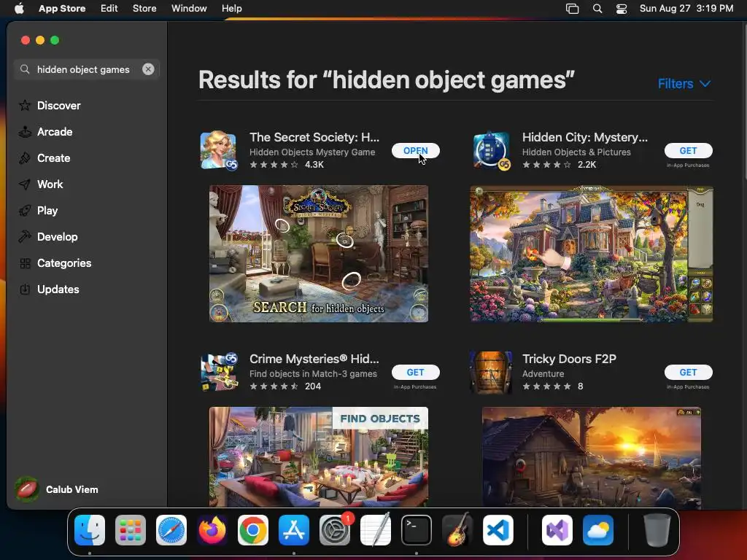Viewport: 747px width, 560px height.
Task: Open Launchpad from the Dock
Action: tap(131, 530)
